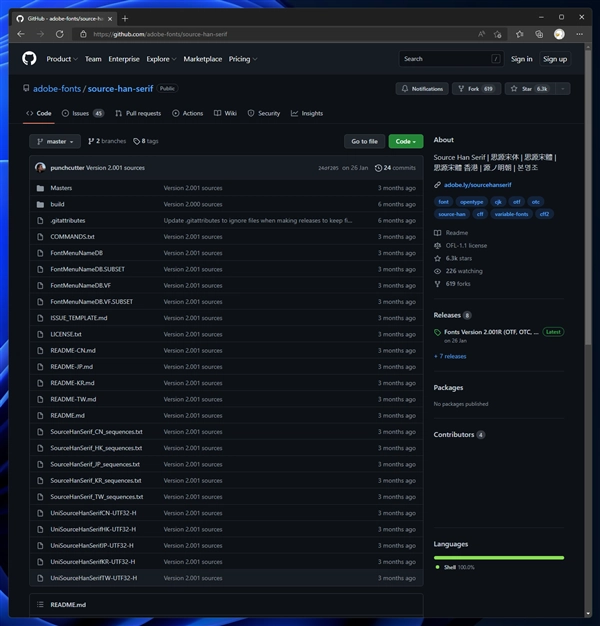600x626 pixels.
Task: Open the OFL-1.1 license link
Action: point(466,246)
